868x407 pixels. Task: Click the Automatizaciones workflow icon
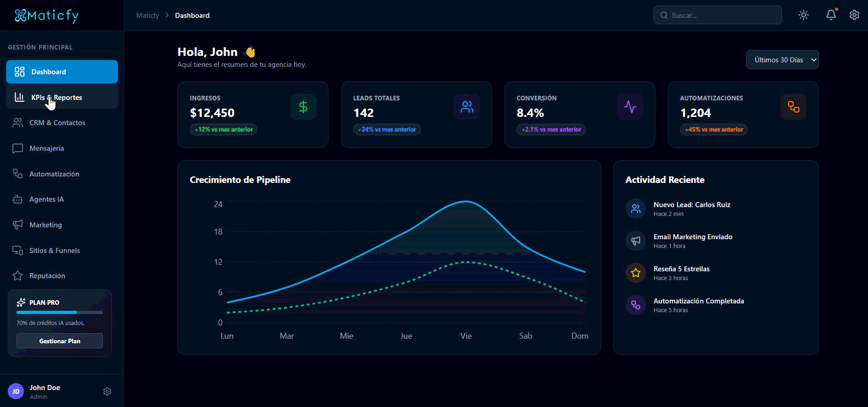(794, 107)
